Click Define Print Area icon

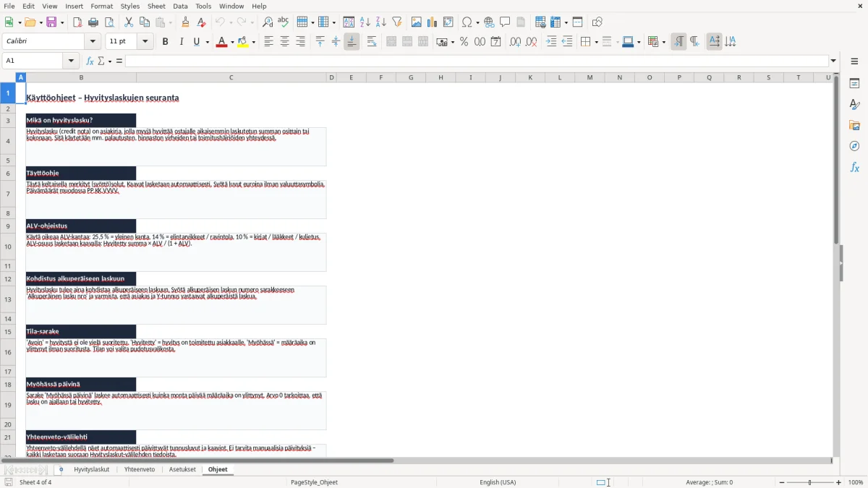tap(540, 22)
